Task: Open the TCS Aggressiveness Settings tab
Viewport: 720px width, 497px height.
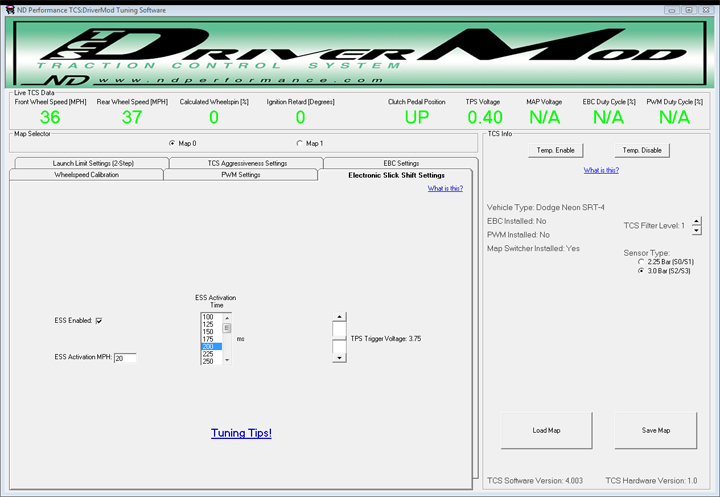Action: tap(247, 163)
